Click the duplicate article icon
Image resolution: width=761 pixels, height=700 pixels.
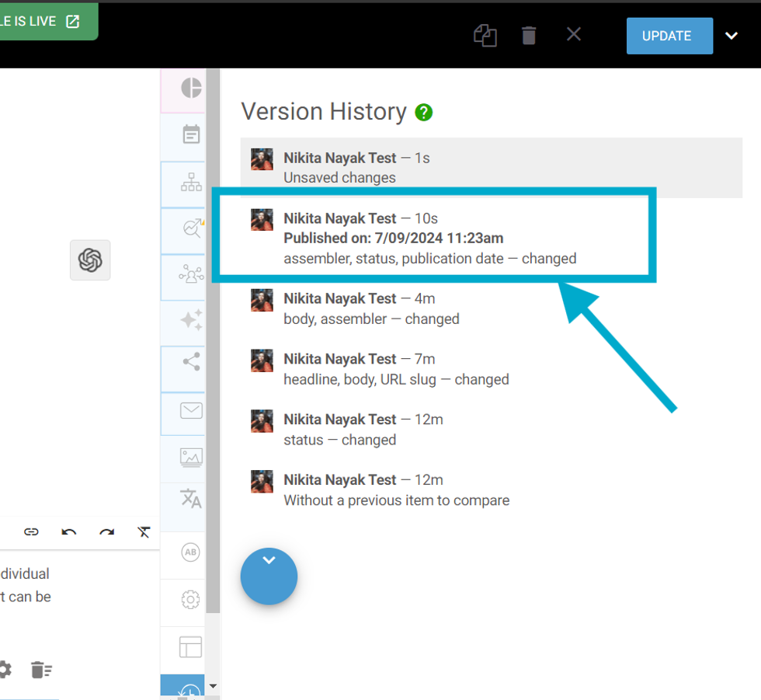pos(485,36)
